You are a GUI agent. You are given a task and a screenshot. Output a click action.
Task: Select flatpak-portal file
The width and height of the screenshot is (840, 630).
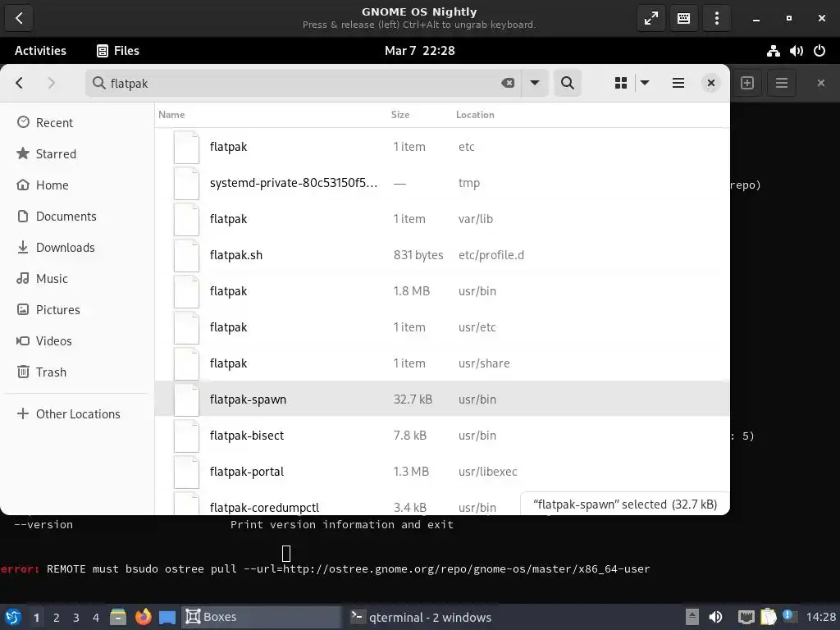[442, 472]
